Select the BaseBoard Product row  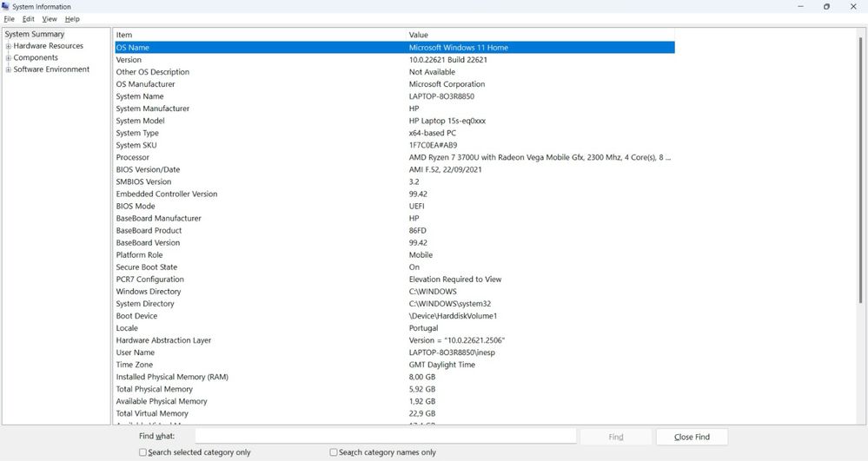[394, 230]
